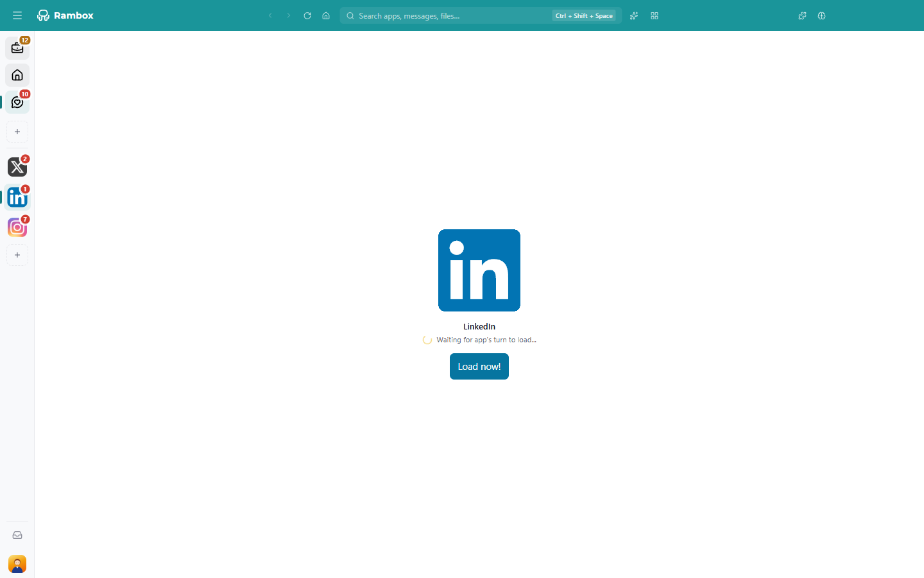This screenshot has height=578, width=924.
Task: Click the search apps and messages field
Action: coord(481,15)
